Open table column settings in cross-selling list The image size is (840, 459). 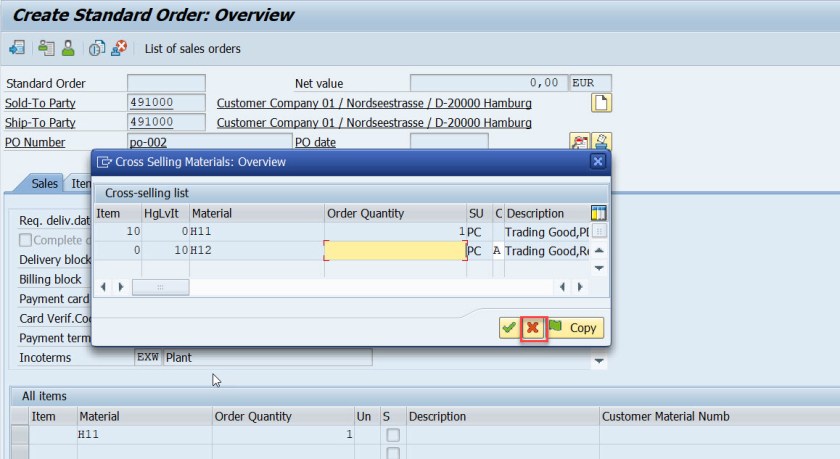(x=599, y=213)
